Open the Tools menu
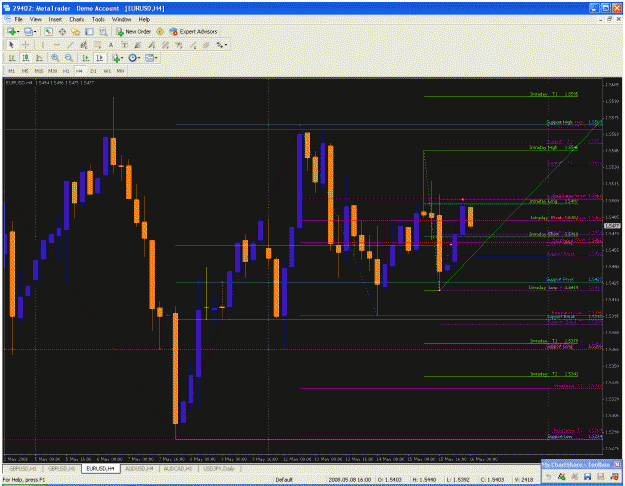This screenshot has width=625, height=486. 98,19
